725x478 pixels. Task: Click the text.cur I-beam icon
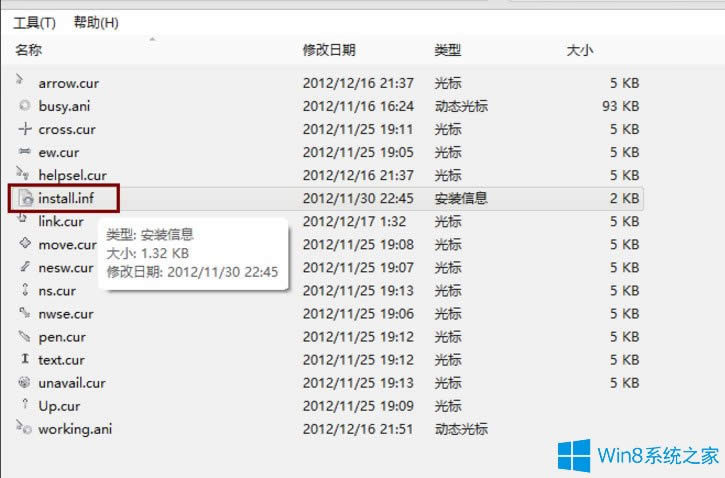coord(24,360)
